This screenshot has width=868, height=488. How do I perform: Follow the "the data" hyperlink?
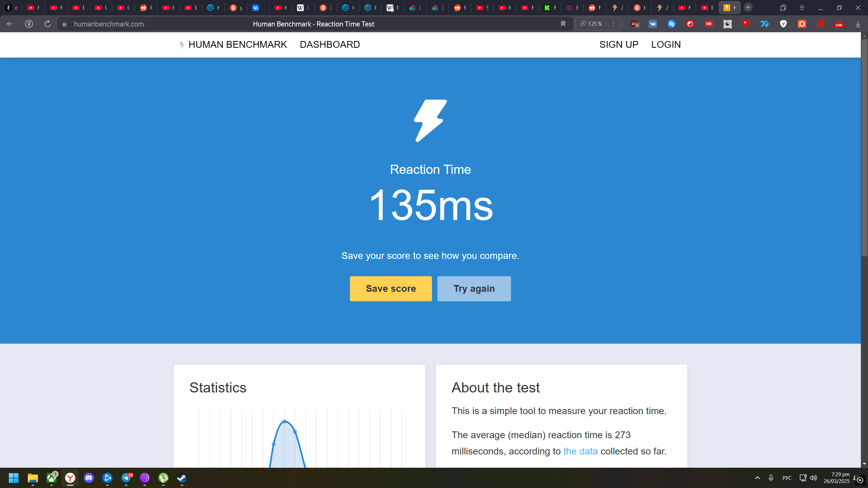[580, 451]
